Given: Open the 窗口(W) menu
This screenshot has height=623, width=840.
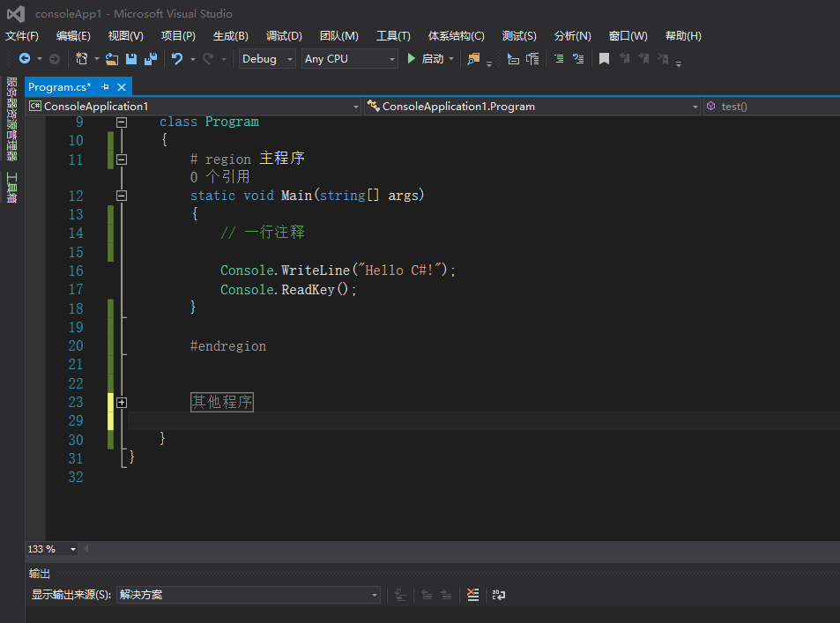Looking at the screenshot, I should [x=628, y=36].
